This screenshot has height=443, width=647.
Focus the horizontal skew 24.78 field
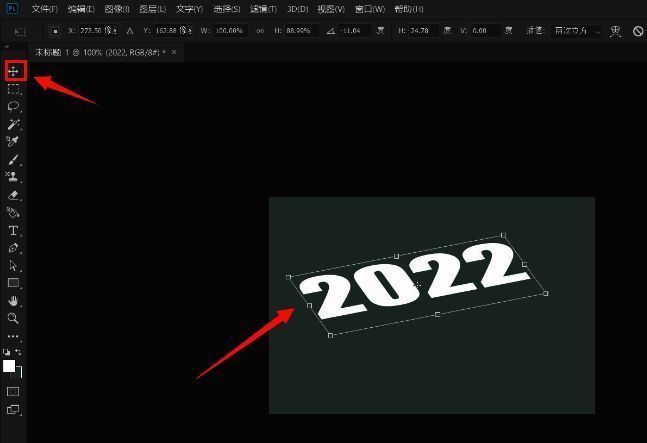(425, 31)
